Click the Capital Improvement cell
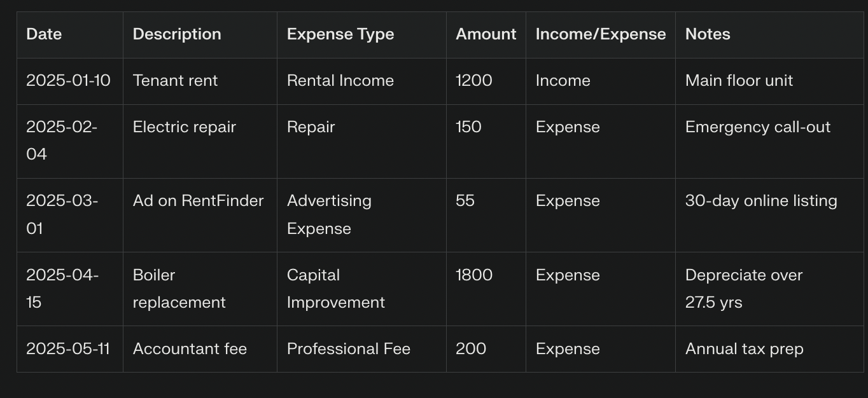Viewport: 868px width, 398px height. (x=361, y=289)
